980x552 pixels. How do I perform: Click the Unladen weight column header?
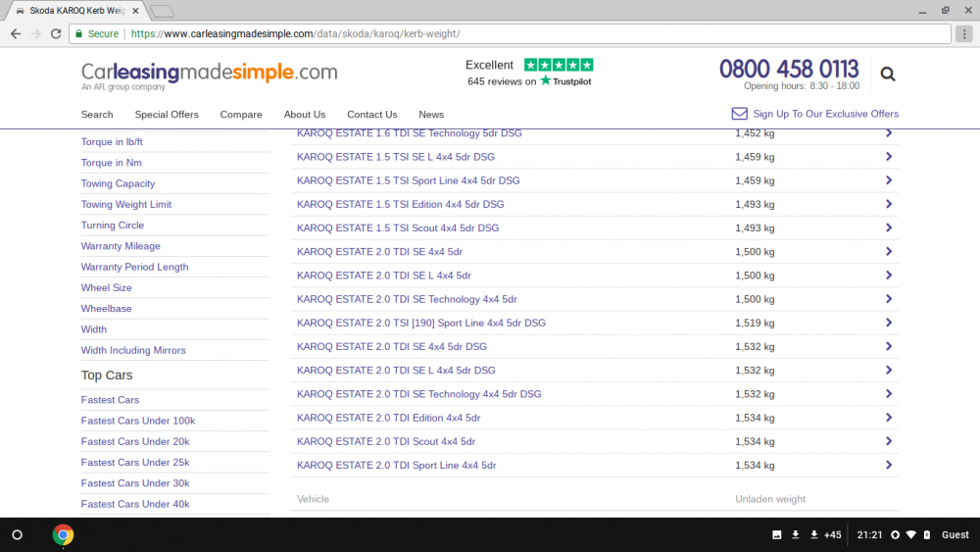pos(770,499)
